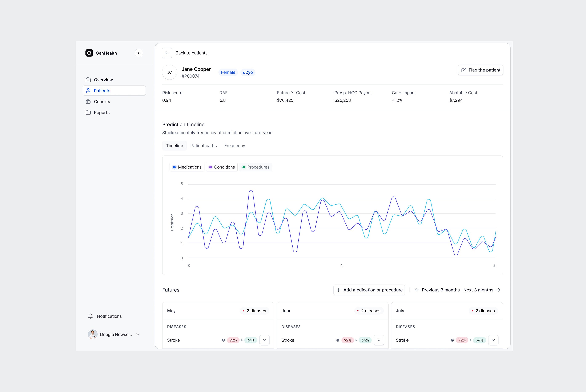Click the 34% badge in May card
This screenshot has height=392, width=586.
251,340
